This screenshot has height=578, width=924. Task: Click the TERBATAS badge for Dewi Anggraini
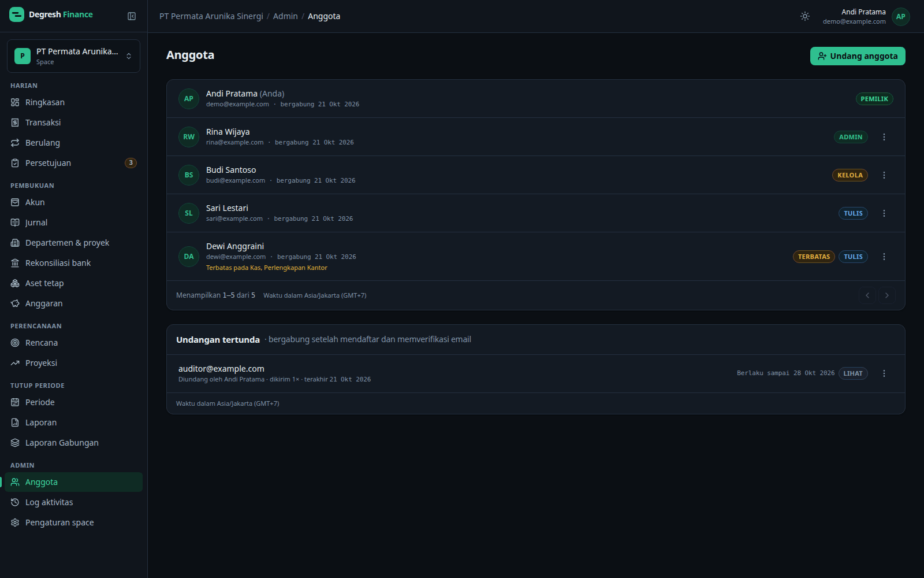tap(814, 257)
